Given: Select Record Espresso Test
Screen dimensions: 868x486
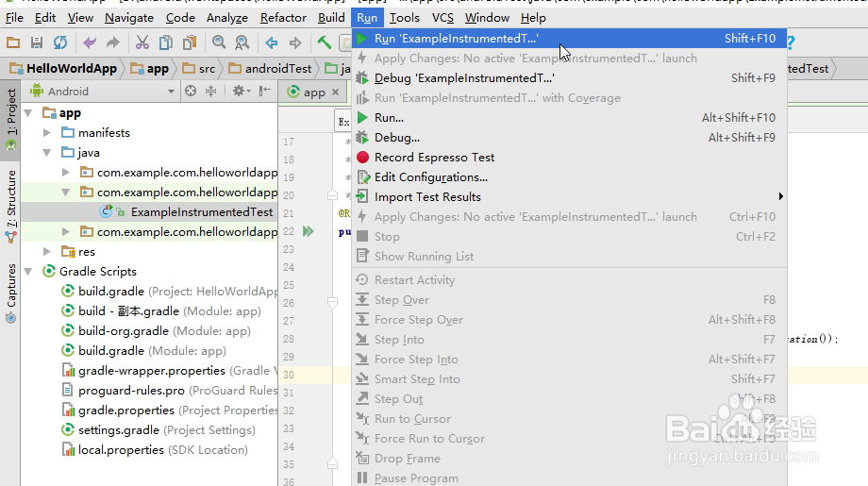Looking at the screenshot, I should point(569,158).
